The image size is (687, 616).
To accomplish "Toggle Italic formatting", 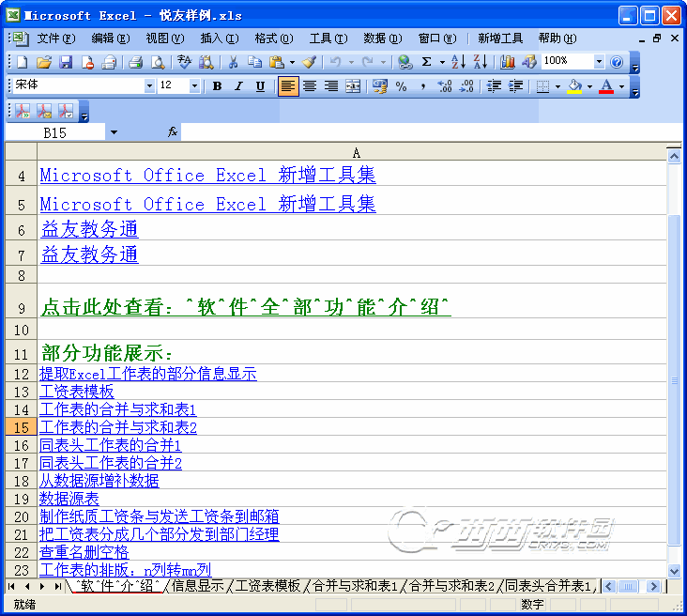I will [x=238, y=86].
